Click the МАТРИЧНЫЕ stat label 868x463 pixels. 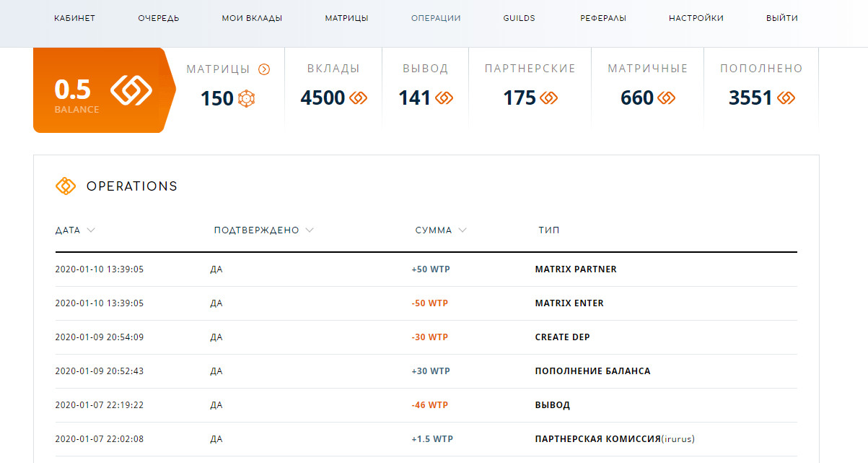tap(648, 69)
